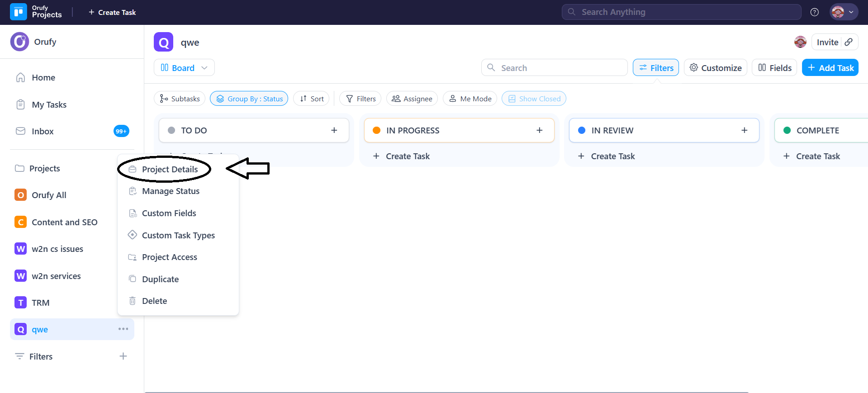Expand the user profile avatar dropdown

click(844, 12)
